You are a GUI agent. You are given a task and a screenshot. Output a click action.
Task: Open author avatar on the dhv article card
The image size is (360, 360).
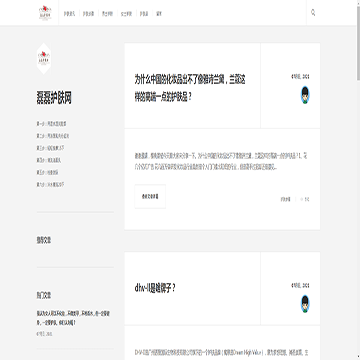305,304
